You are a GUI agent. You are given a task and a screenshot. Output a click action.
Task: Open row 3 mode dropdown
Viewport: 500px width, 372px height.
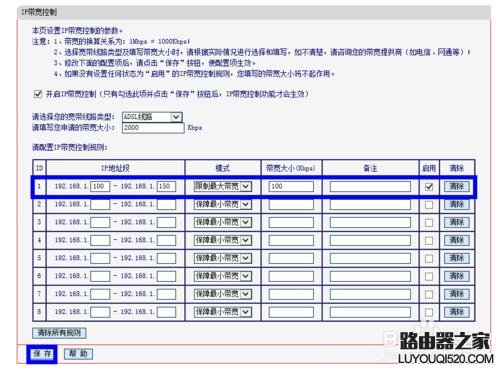click(x=222, y=222)
